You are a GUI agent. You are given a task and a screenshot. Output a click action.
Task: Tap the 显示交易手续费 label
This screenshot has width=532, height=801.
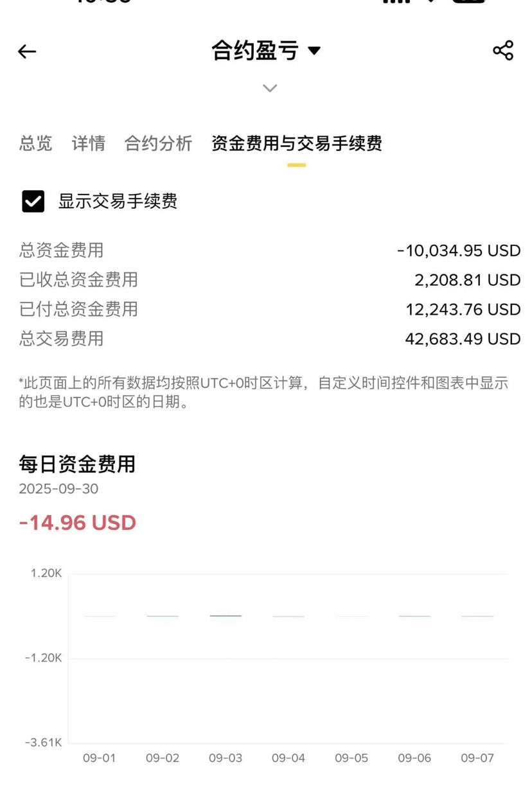(118, 201)
